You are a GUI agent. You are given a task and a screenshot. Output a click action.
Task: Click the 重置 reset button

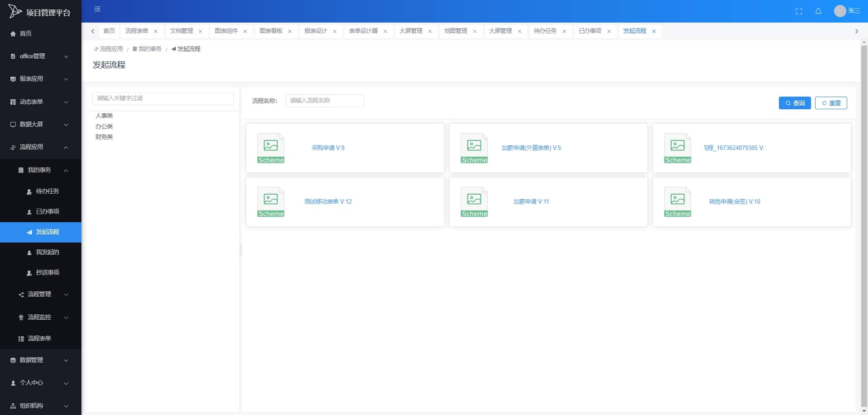click(x=831, y=103)
